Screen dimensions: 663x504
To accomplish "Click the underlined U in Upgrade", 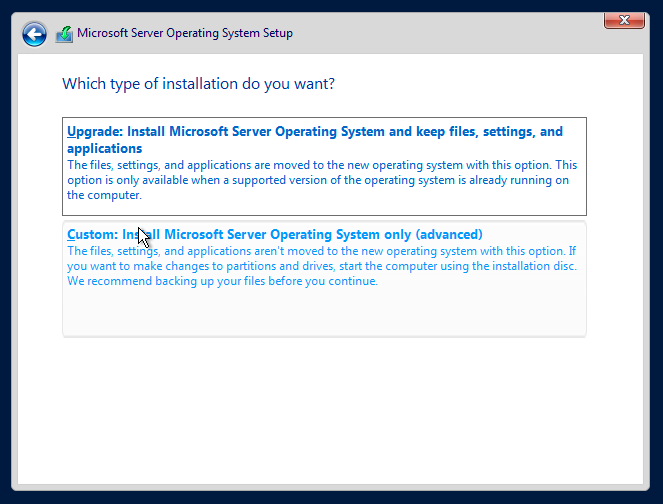I will 71,131.
